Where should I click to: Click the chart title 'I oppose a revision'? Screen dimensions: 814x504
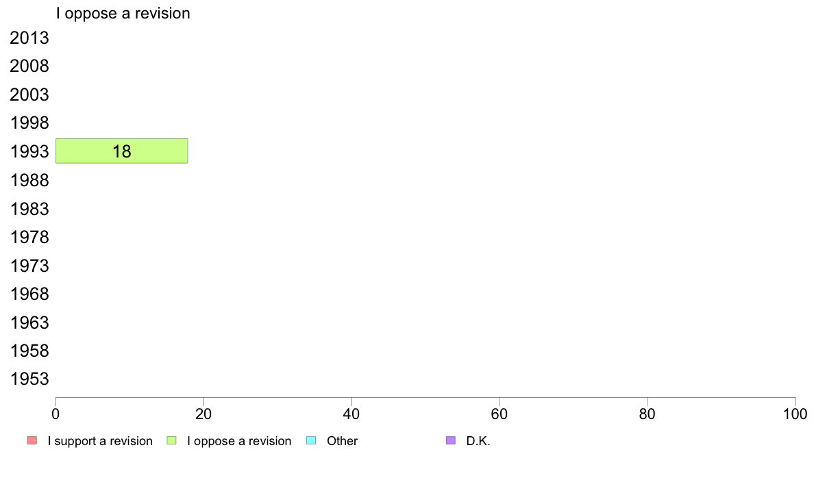coord(123,13)
